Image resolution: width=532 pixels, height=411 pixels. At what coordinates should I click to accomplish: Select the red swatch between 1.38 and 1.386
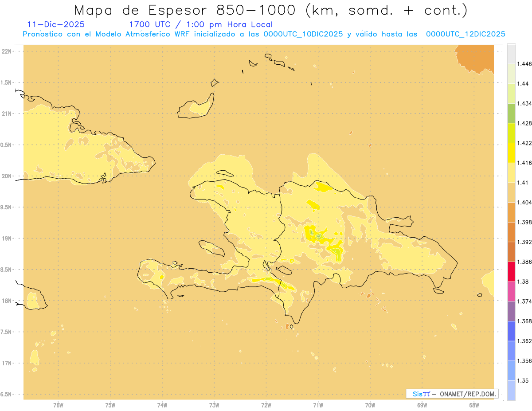511,271
